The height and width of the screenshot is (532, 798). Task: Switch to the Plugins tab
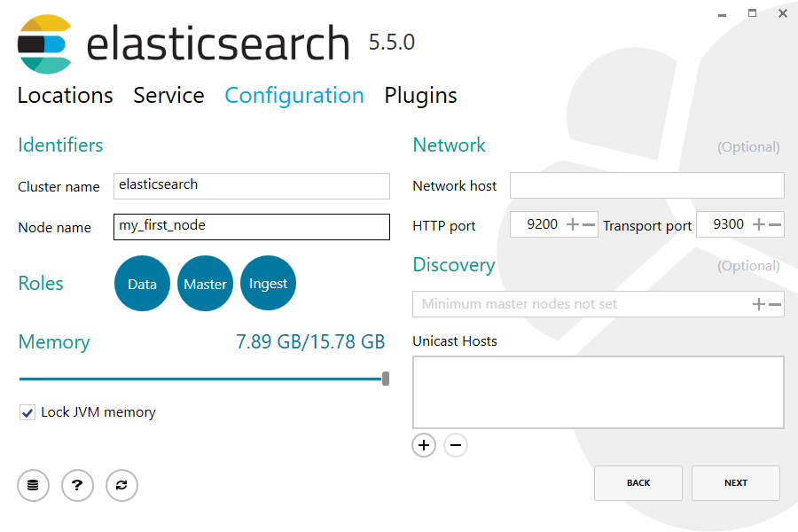point(420,96)
